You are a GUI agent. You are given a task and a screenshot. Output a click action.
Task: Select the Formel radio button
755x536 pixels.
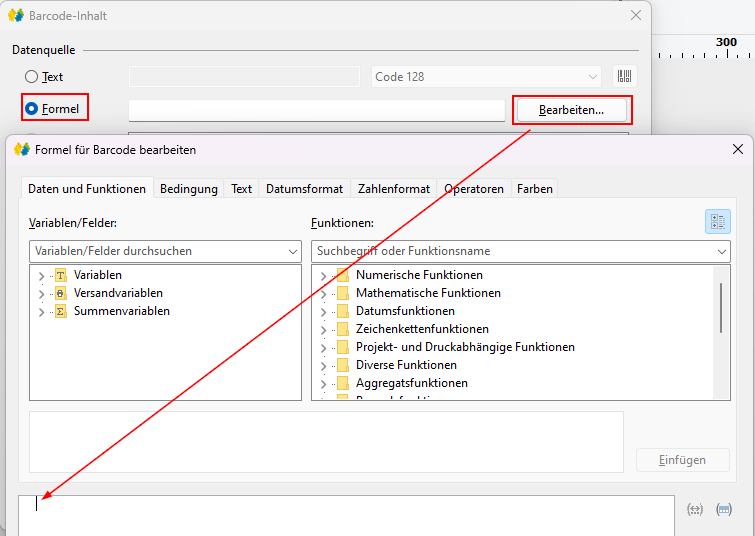click(x=32, y=108)
